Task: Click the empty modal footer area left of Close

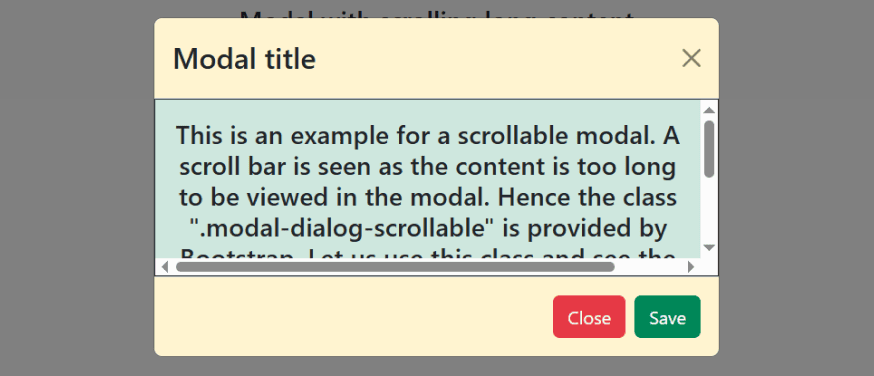Action: coord(353,316)
